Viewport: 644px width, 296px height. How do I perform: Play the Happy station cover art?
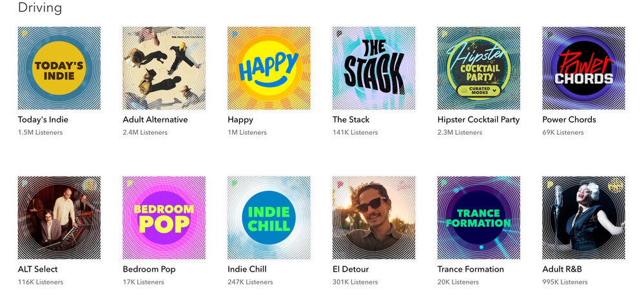pos(269,68)
